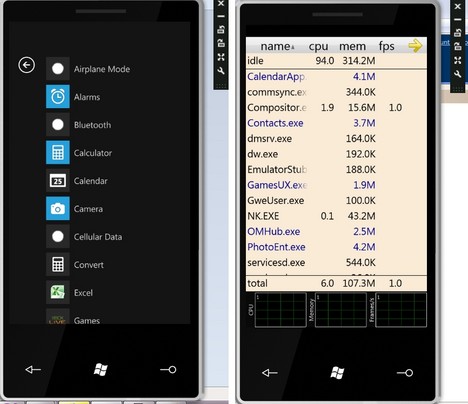The height and width of the screenshot is (404, 468).
Task: Select the dmsrv.exe process row
Action: [x=336, y=138]
